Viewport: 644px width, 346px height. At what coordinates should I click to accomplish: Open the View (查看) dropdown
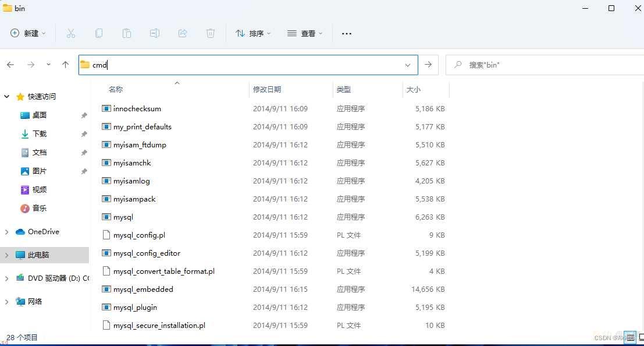(305, 33)
